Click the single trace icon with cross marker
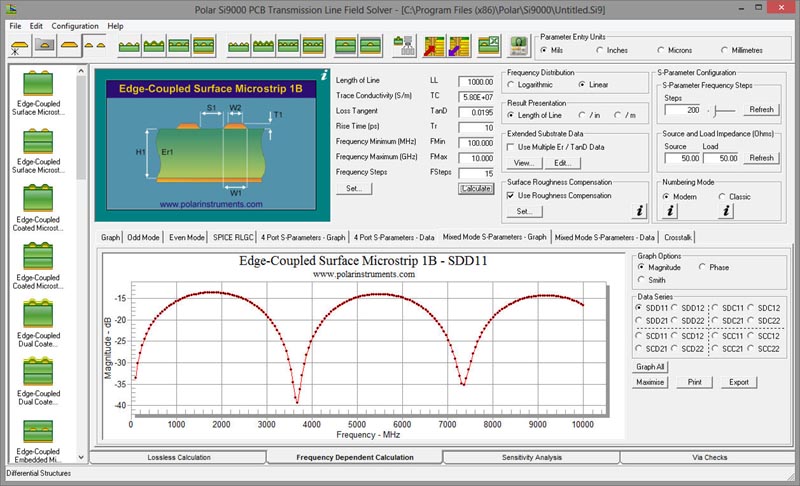 tap(19, 46)
